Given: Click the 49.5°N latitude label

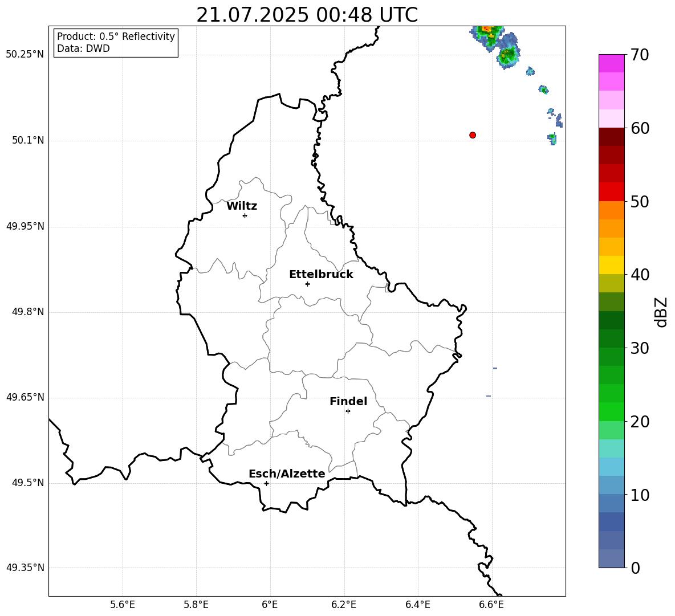Looking at the screenshot, I should [28, 483].
